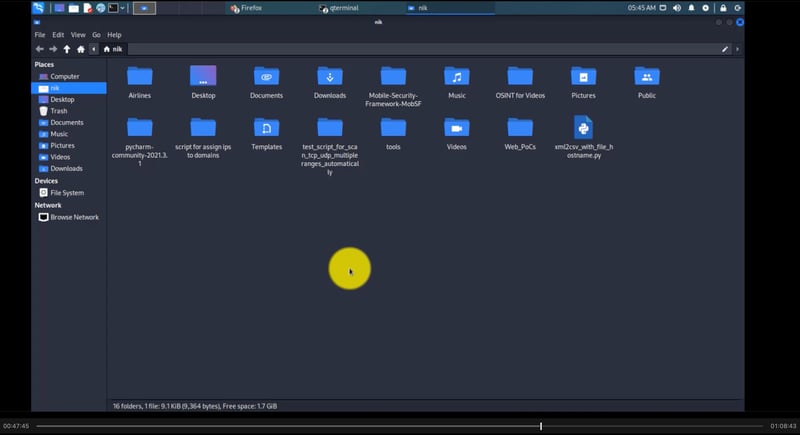Viewport: 800px width, 435px height.
Task: Select nik home in Places sidebar
Action: [x=69, y=88]
